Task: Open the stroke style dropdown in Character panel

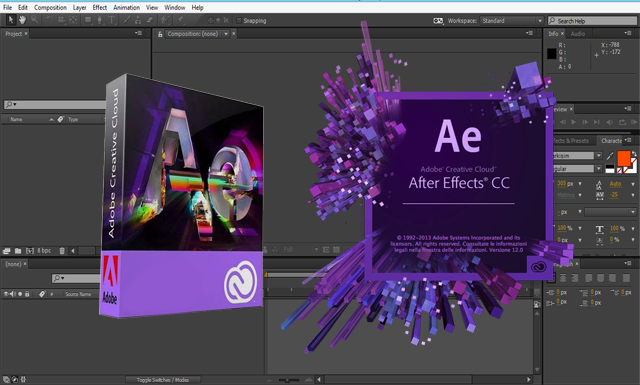Action: [610, 212]
